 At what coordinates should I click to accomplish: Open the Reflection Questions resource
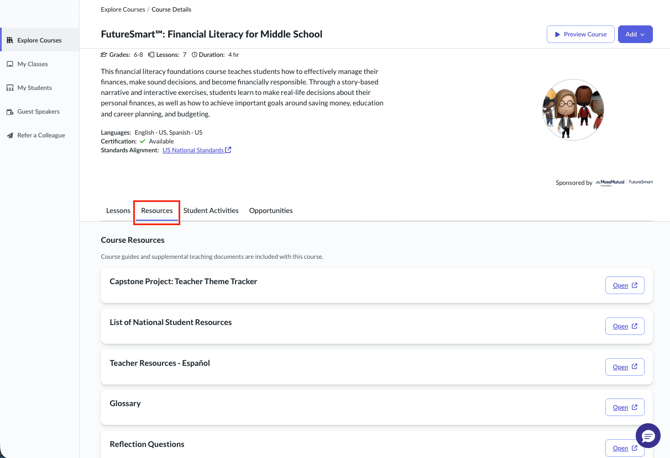(x=624, y=448)
